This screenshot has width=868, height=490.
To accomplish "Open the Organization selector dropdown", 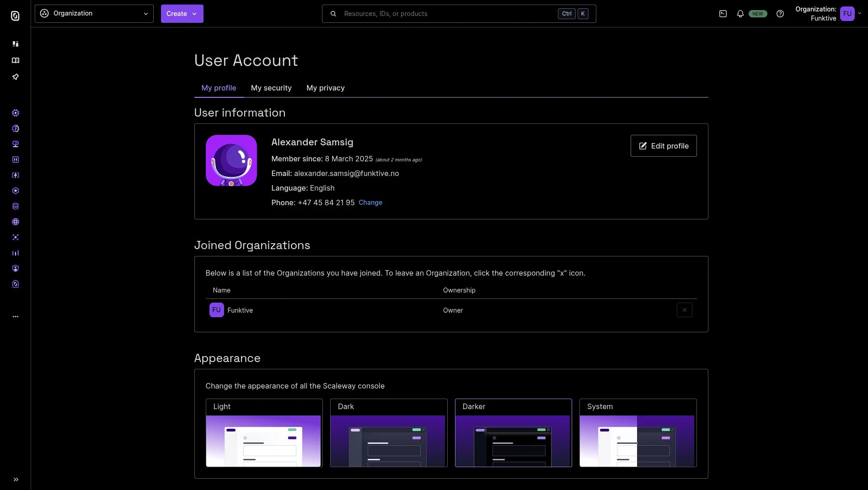I will tap(94, 14).
